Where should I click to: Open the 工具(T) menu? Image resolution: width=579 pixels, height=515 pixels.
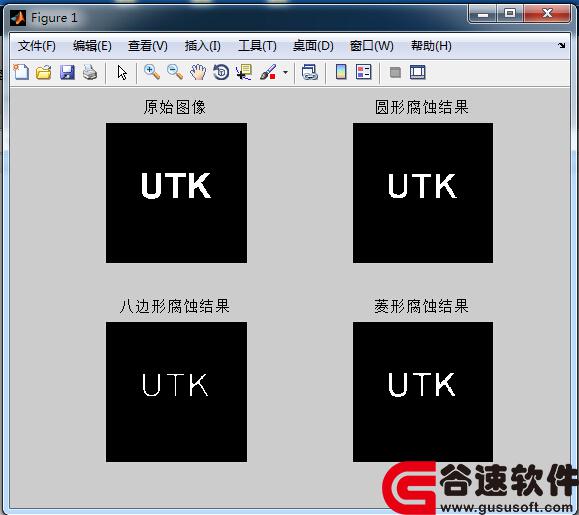click(257, 46)
